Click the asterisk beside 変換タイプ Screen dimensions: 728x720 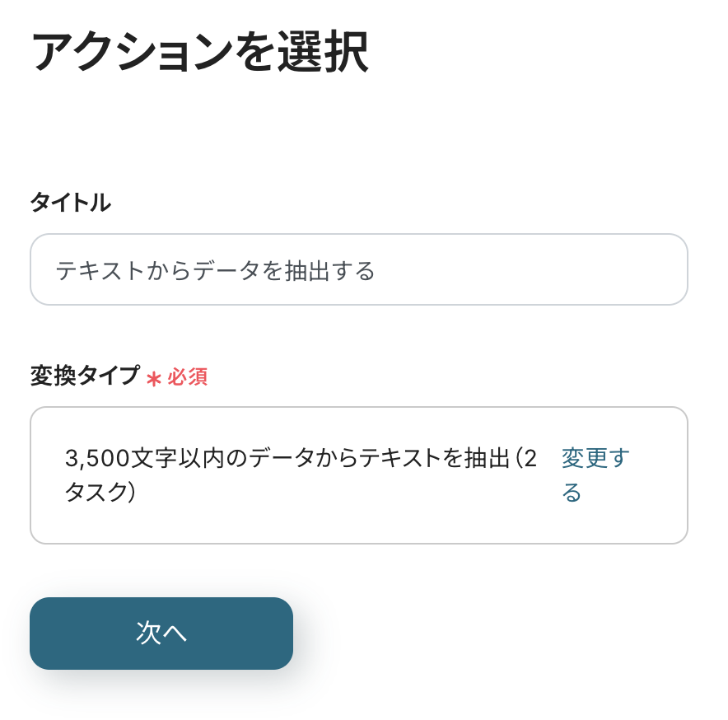153,378
